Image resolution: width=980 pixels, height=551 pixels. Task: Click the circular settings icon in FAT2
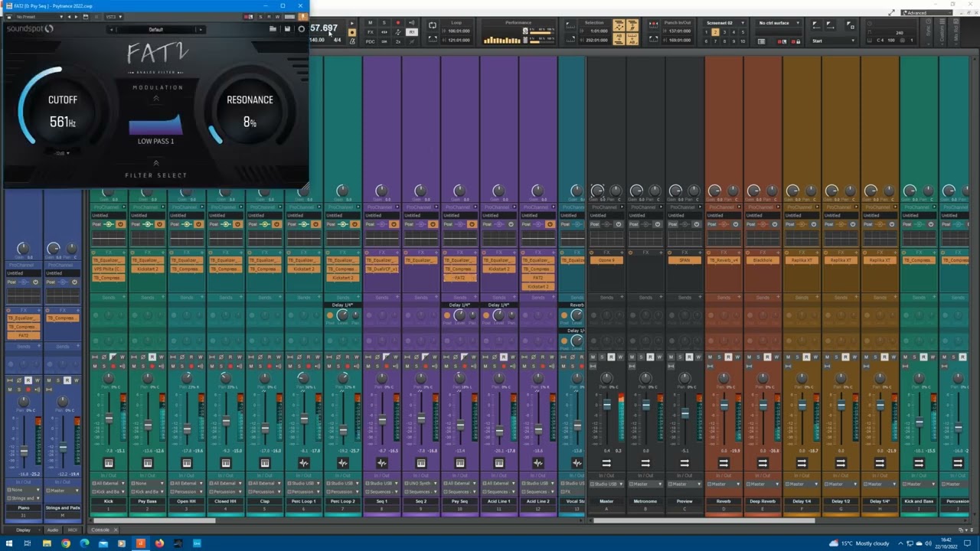click(x=301, y=29)
